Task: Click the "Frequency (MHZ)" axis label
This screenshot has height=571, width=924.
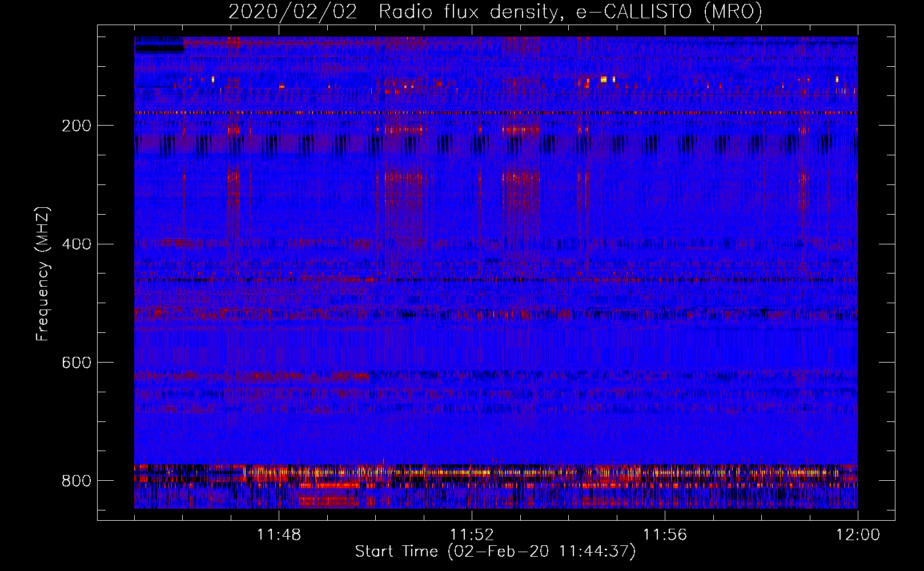Action: click(x=43, y=274)
